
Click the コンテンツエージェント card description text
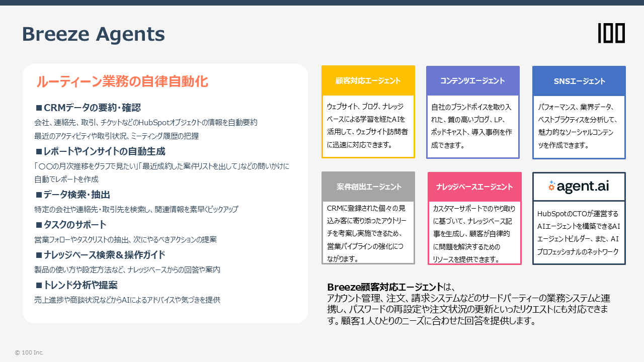[x=471, y=126]
